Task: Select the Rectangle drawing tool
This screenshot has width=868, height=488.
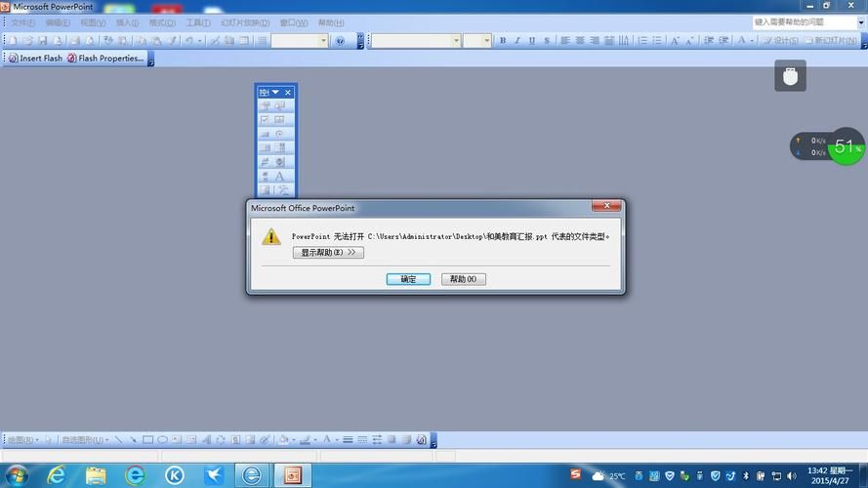Action: [x=147, y=440]
